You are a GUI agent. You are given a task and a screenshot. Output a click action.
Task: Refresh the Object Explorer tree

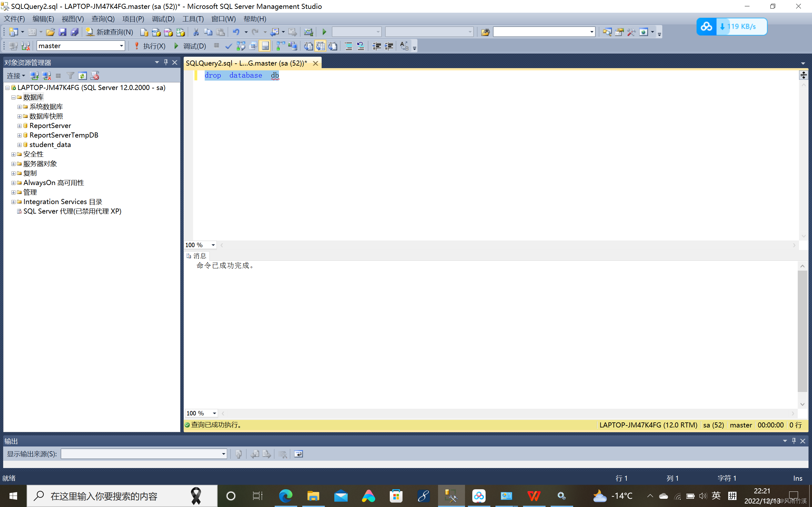click(82, 75)
